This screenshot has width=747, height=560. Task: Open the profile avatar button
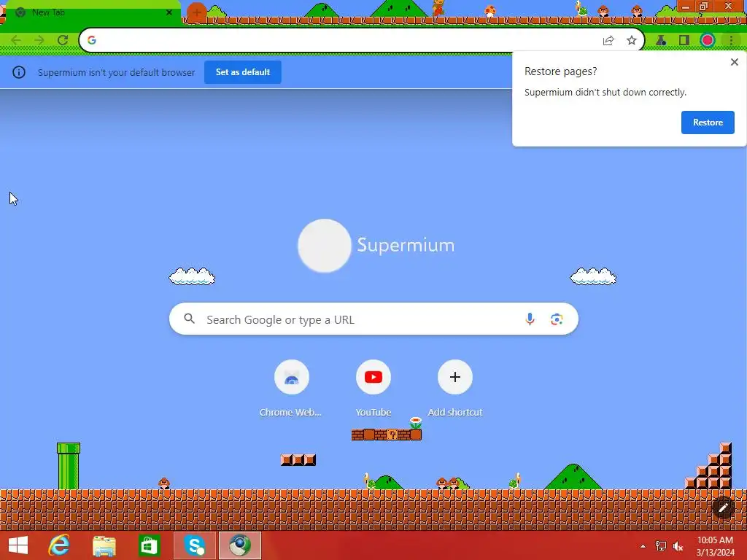pos(708,41)
